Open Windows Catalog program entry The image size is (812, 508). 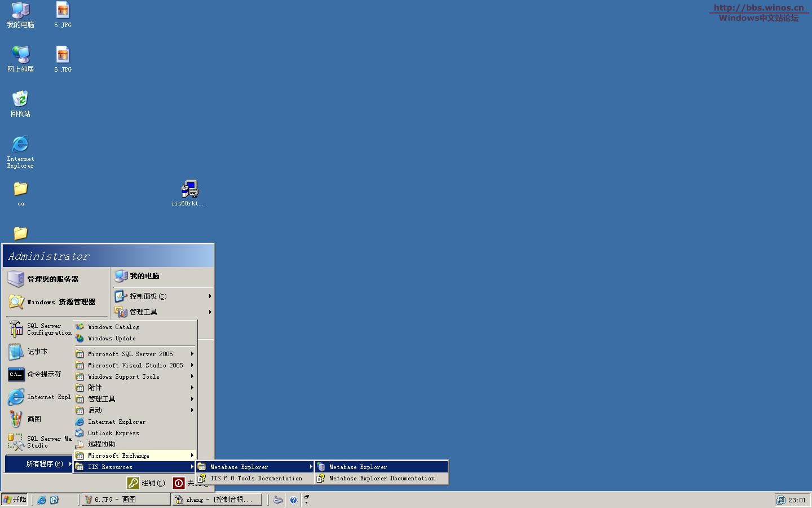tap(135, 327)
